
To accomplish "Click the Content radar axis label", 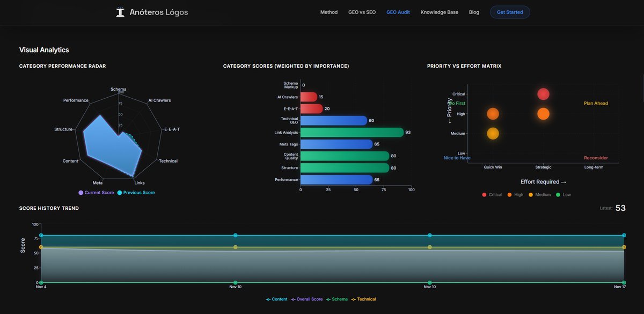I will (70, 161).
